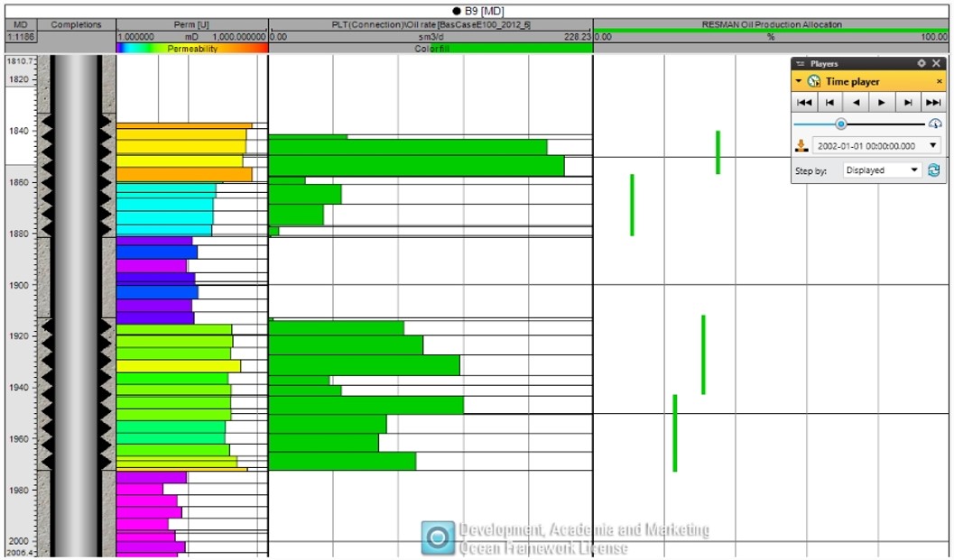The height and width of the screenshot is (560, 954).
Task: Open the 2002-01-01 date dropdown
Action: [932, 145]
